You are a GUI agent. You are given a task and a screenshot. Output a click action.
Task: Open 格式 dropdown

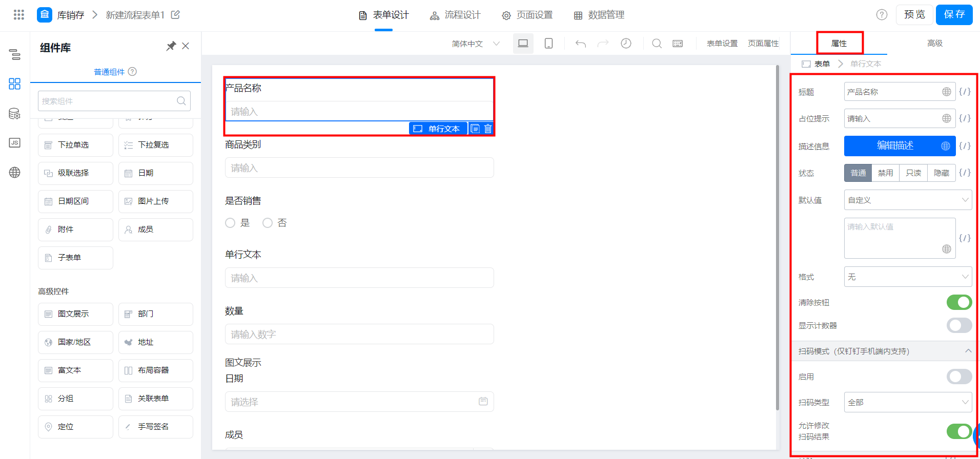pos(908,277)
